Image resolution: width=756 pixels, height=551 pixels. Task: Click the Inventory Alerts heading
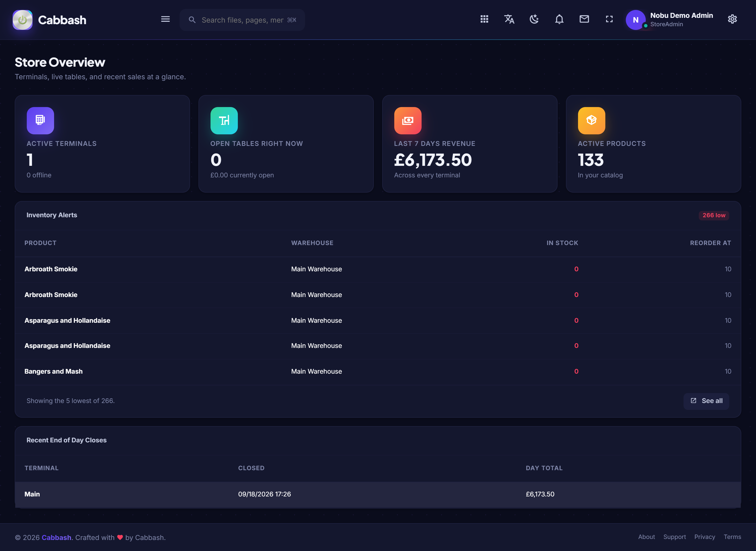click(52, 215)
